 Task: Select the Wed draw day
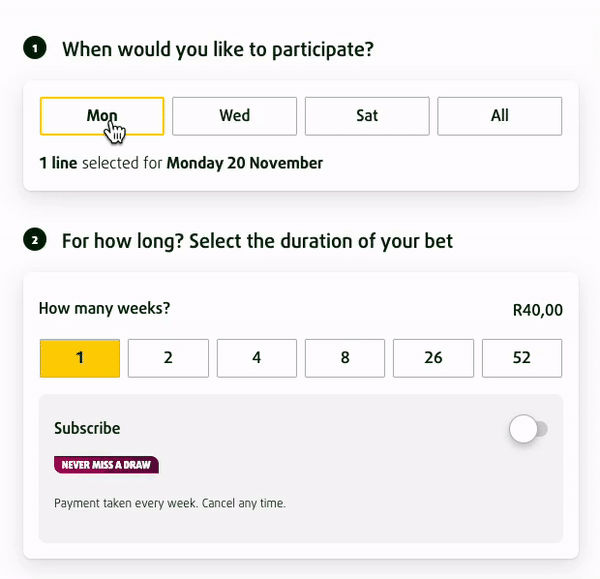(x=234, y=116)
